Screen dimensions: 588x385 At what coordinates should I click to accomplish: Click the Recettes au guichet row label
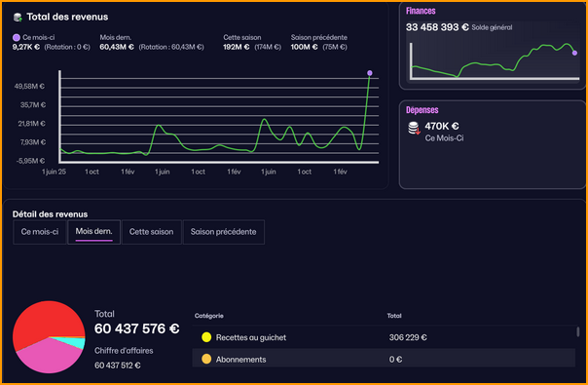(x=251, y=337)
